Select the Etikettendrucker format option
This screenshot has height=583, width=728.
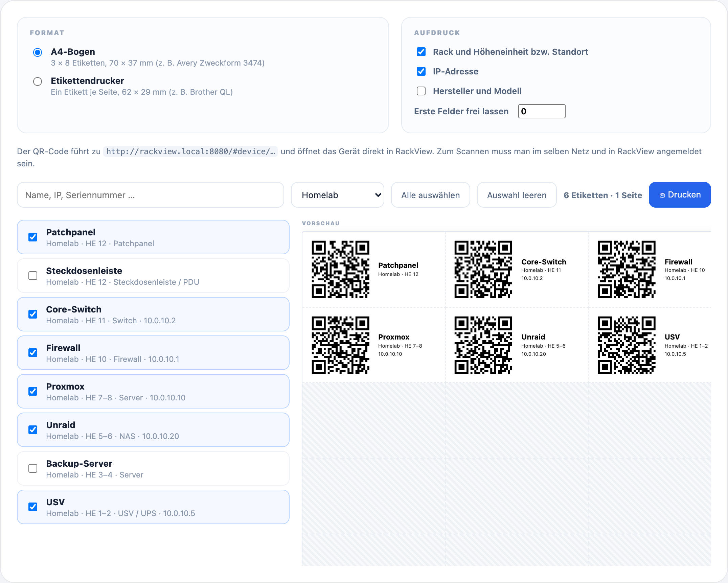pos(38,81)
